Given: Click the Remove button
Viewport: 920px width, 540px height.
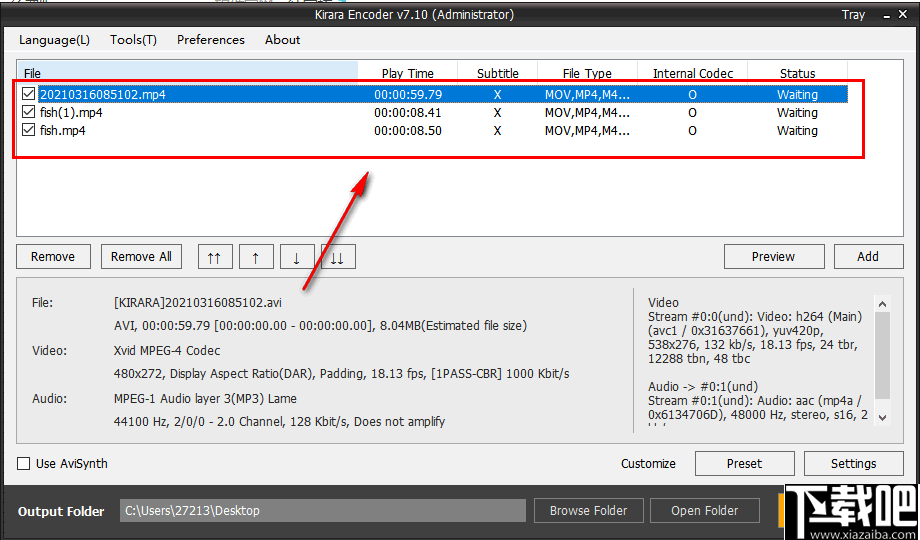Looking at the screenshot, I should click(53, 256).
